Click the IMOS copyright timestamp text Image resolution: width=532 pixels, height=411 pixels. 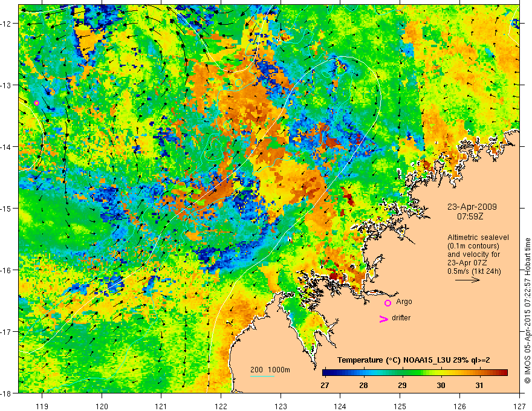[x=527, y=311]
